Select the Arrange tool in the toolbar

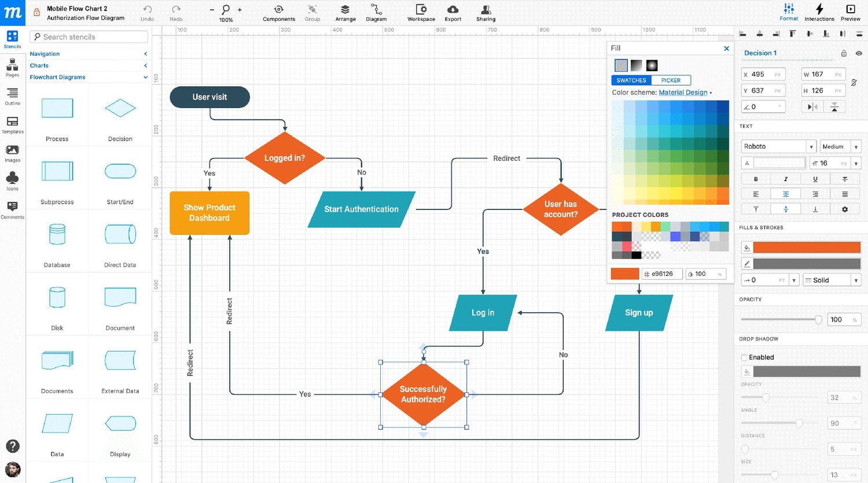(345, 12)
